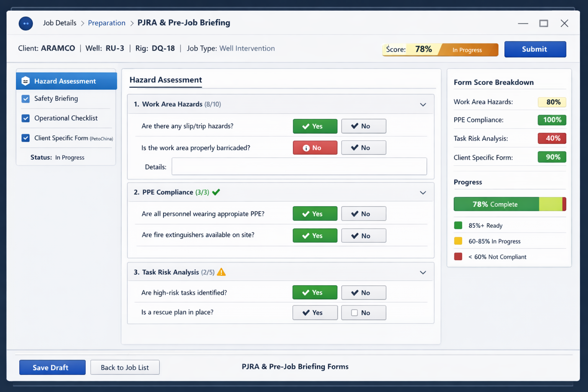Click the orange warning triangle beside Task Risk Analysis

(x=221, y=272)
